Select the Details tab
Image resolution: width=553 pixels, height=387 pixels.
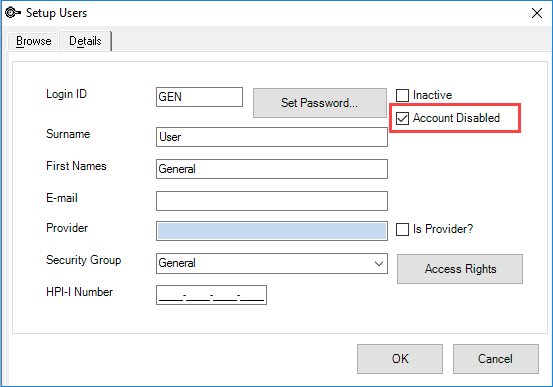click(x=85, y=41)
